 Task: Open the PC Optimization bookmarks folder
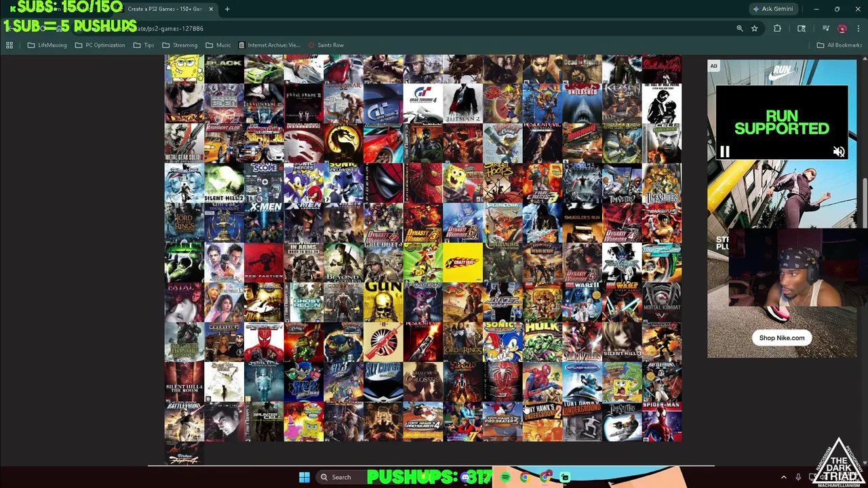click(100, 45)
